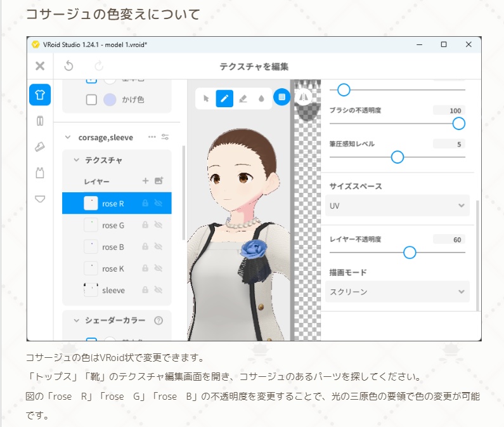
Task: Maximize the VRoid Studio window
Action: click(x=444, y=44)
